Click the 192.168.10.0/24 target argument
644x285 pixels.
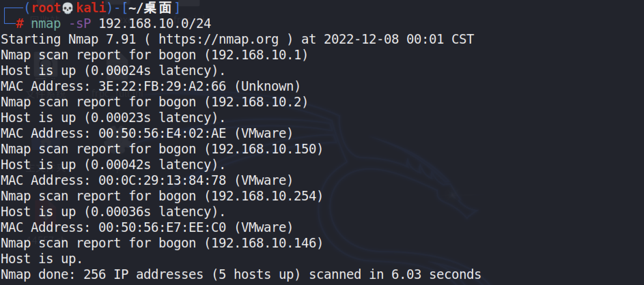155,24
